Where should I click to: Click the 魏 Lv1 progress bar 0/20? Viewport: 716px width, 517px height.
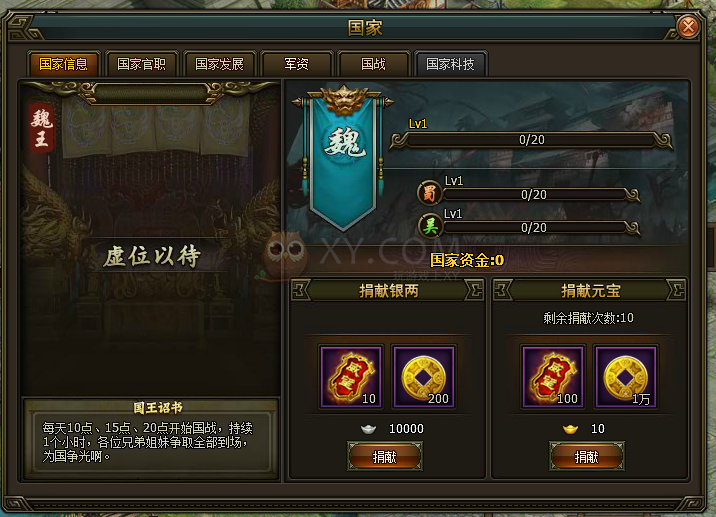pyautogui.click(x=531, y=140)
